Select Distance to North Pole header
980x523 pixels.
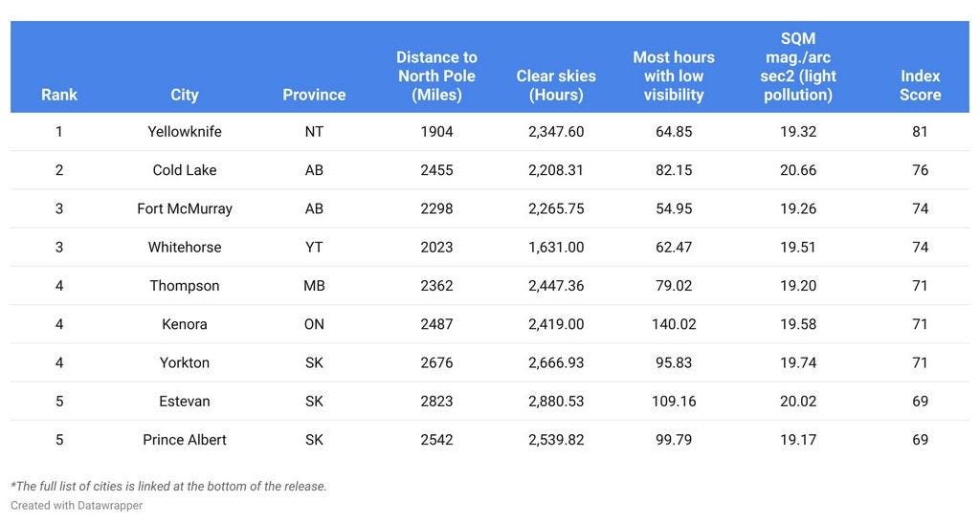(436, 76)
